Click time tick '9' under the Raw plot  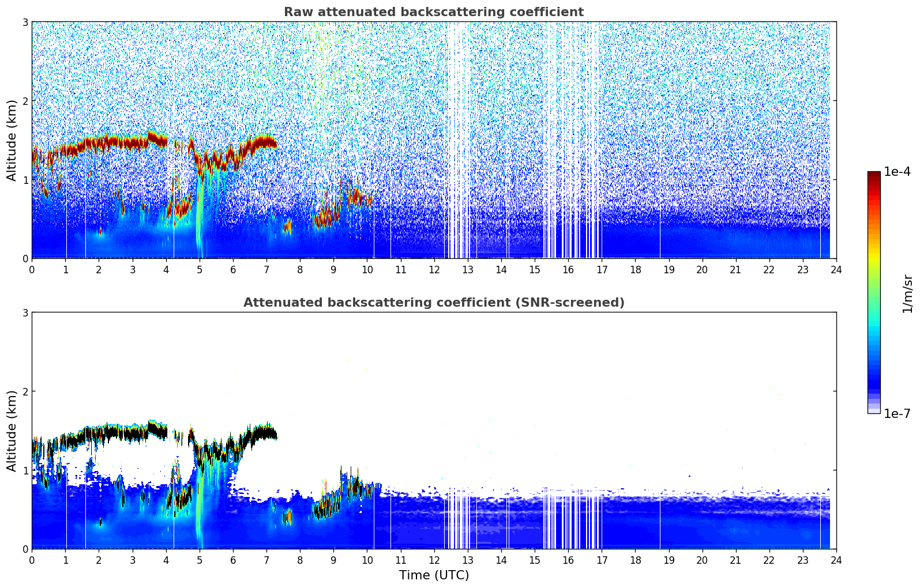tap(333, 269)
